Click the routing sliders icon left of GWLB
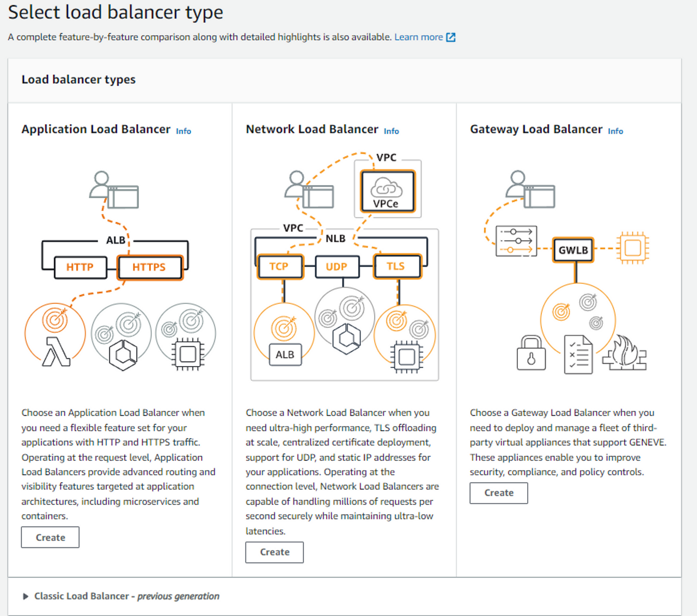 pos(516,241)
